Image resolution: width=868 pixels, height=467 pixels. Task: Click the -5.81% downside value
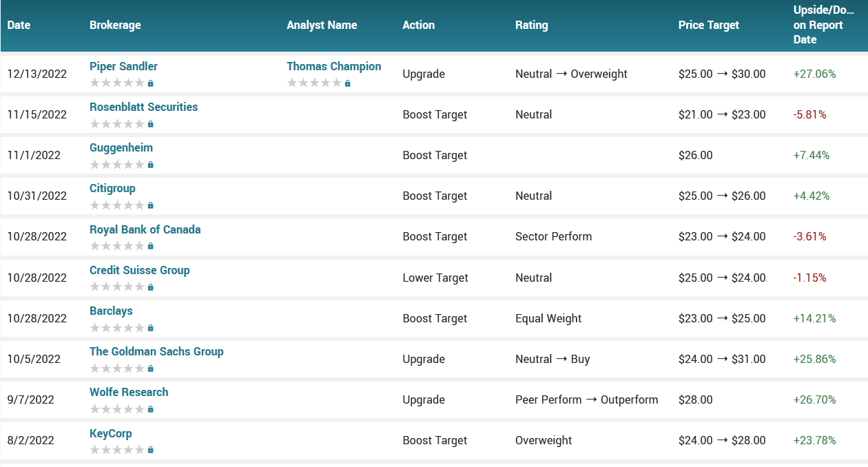tap(810, 114)
